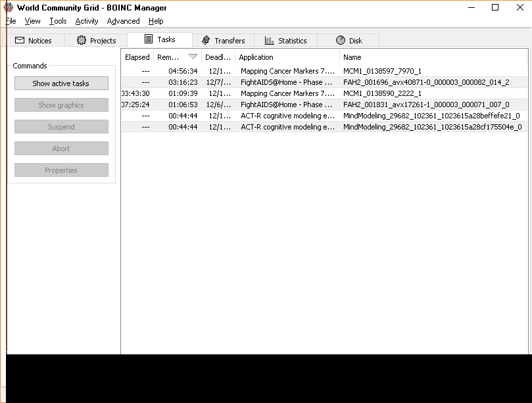Click the list icon on Tasks tab
The width and height of the screenshot is (532, 403).
pos(148,39)
